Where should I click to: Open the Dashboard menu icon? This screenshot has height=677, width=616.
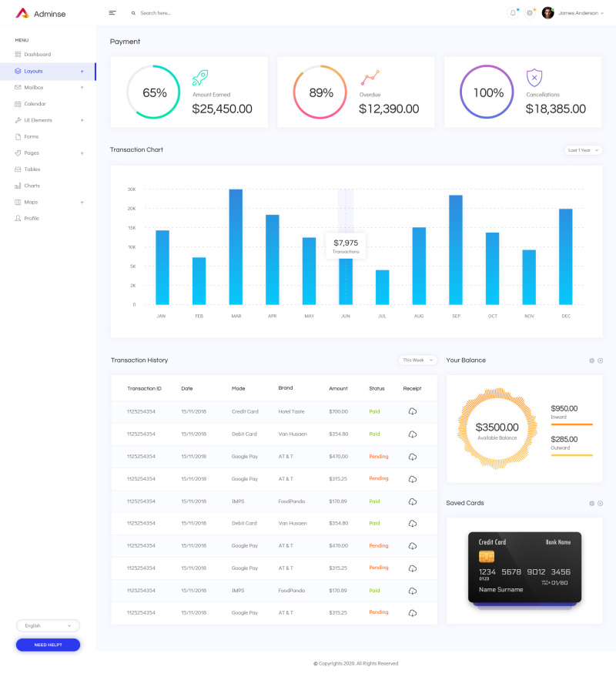17,54
